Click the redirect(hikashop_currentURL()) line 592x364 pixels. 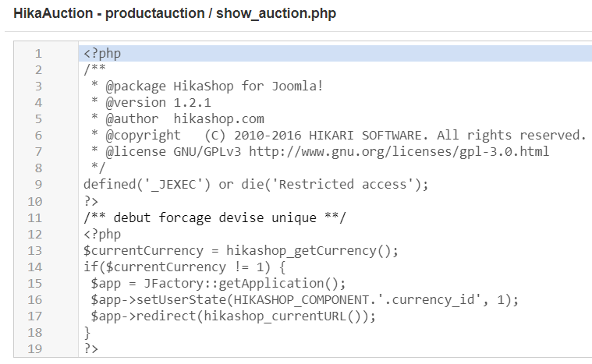pyautogui.click(x=233, y=316)
